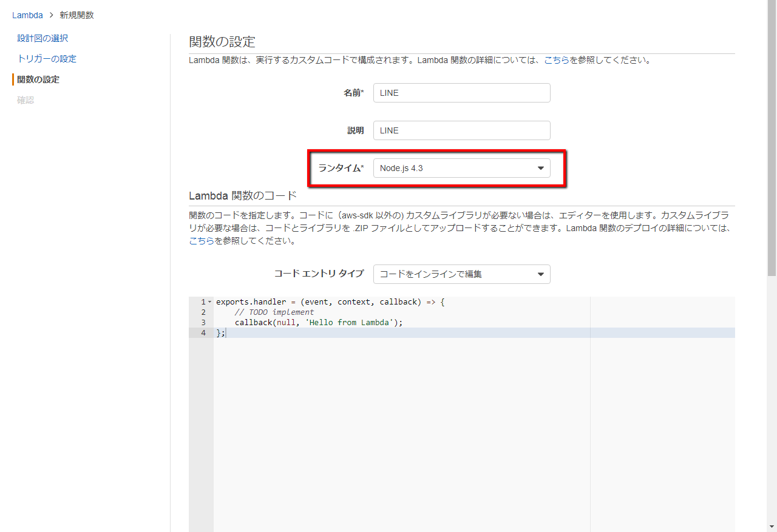Click line number 2 in editor gutter
Viewport: 777px width, 532px height.
click(x=203, y=312)
